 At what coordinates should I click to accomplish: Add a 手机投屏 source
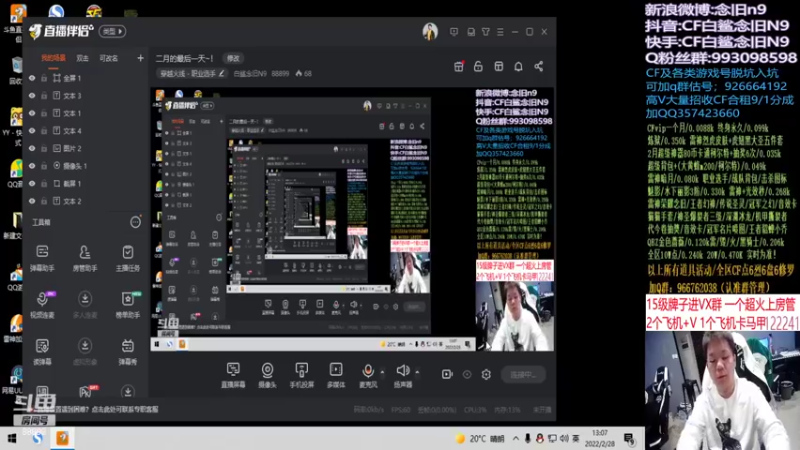tap(302, 375)
